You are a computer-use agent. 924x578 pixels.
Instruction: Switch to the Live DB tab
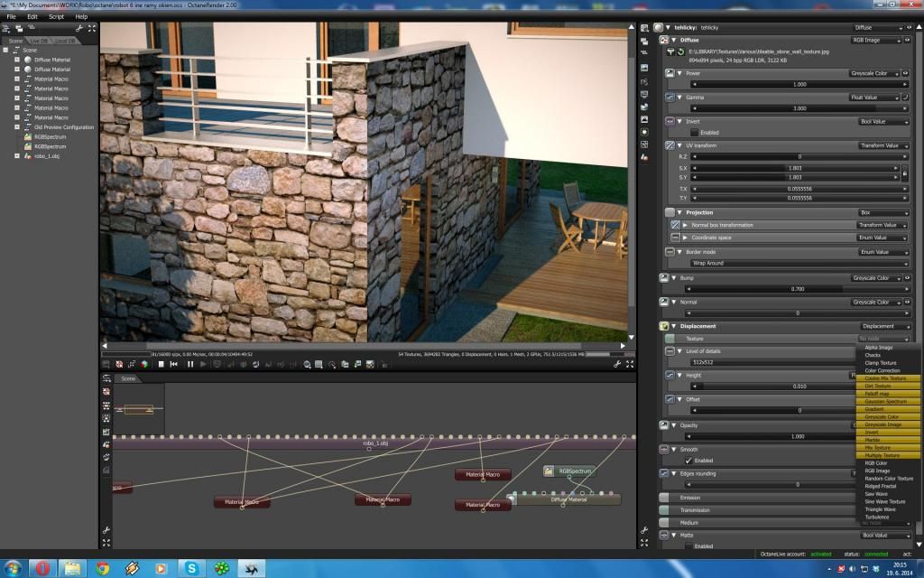pos(39,42)
